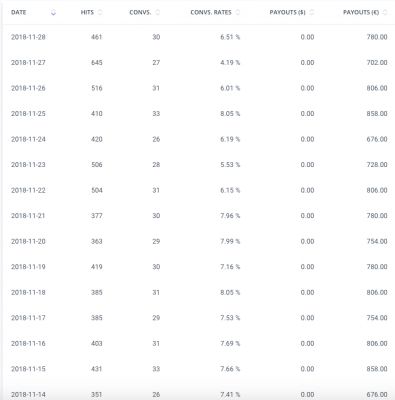Click the DATE column header label

click(18, 12)
